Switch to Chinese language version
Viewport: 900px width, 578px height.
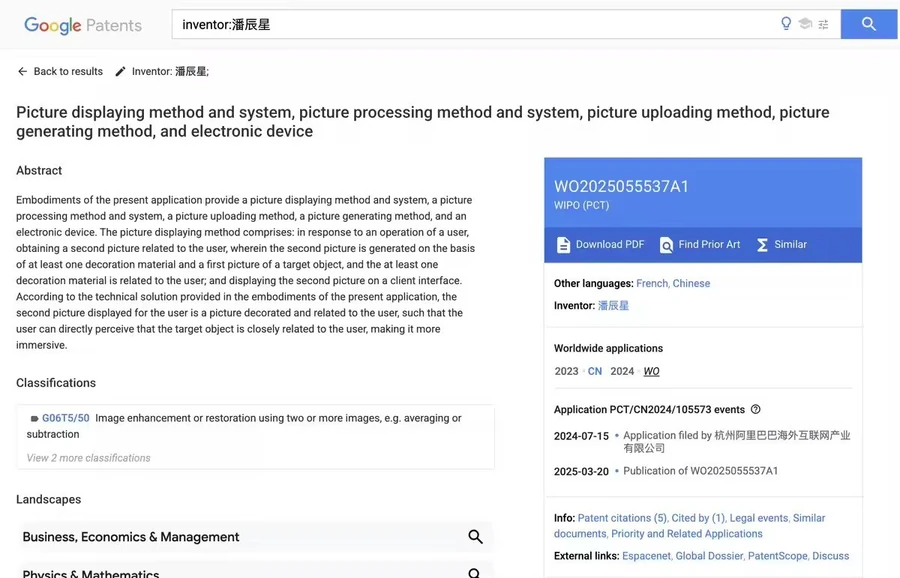point(691,284)
